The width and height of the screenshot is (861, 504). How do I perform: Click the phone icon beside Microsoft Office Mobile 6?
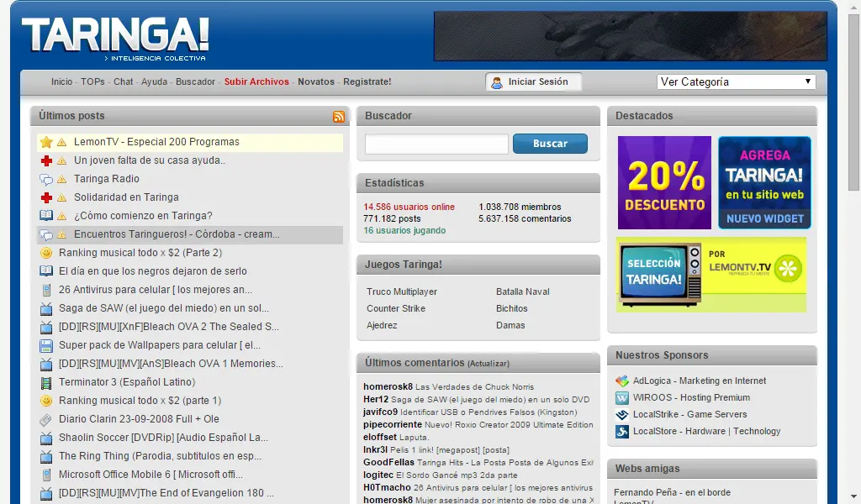[46, 475]
